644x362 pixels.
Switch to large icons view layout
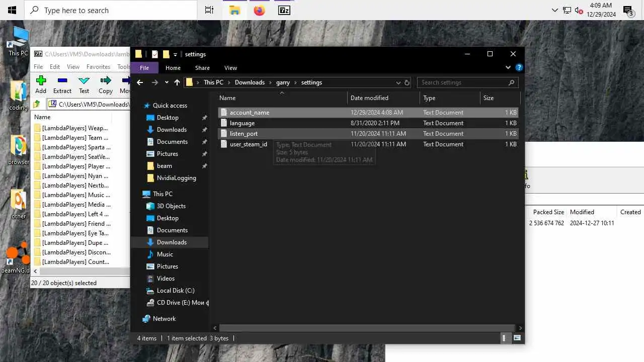click(x=517, y=338)
